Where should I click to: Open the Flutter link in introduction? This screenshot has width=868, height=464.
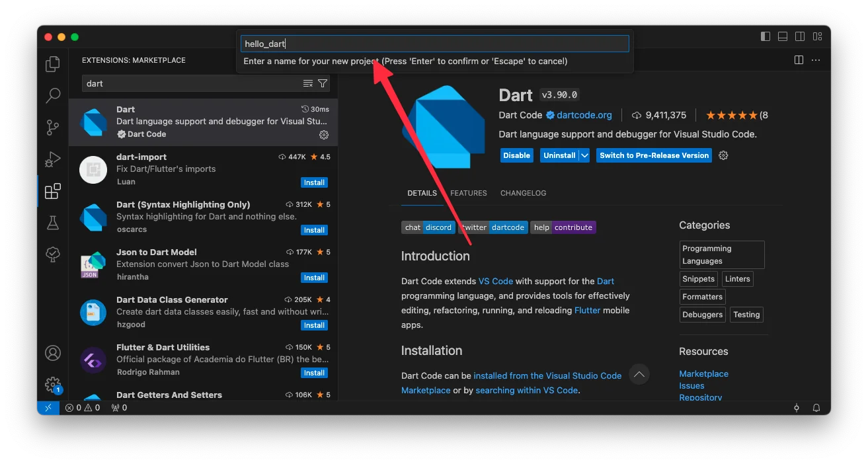coord(587,310)
